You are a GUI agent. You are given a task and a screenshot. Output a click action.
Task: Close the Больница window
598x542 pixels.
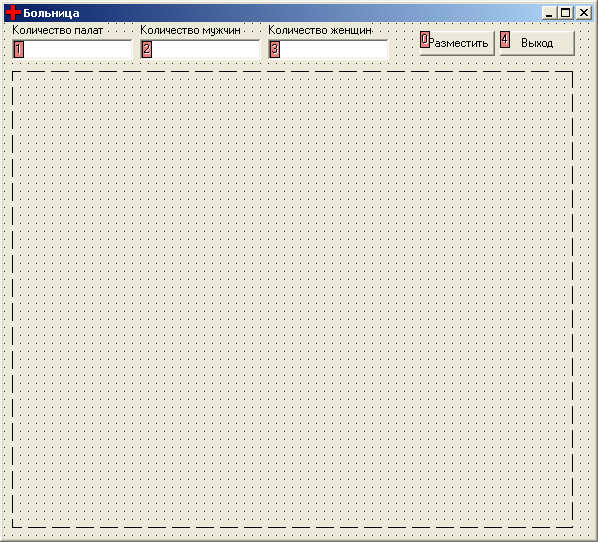click(x=584, y=13)
